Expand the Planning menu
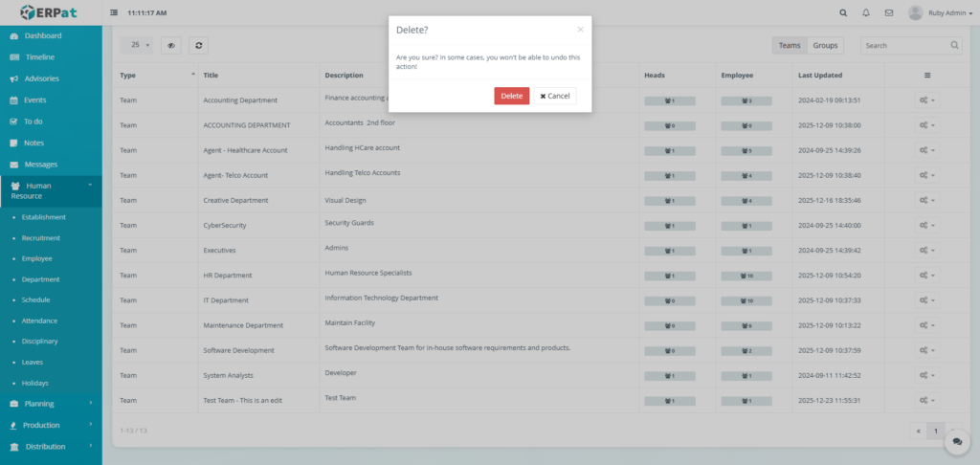This screenshot has height=465, width=980. tap(51, 404)
